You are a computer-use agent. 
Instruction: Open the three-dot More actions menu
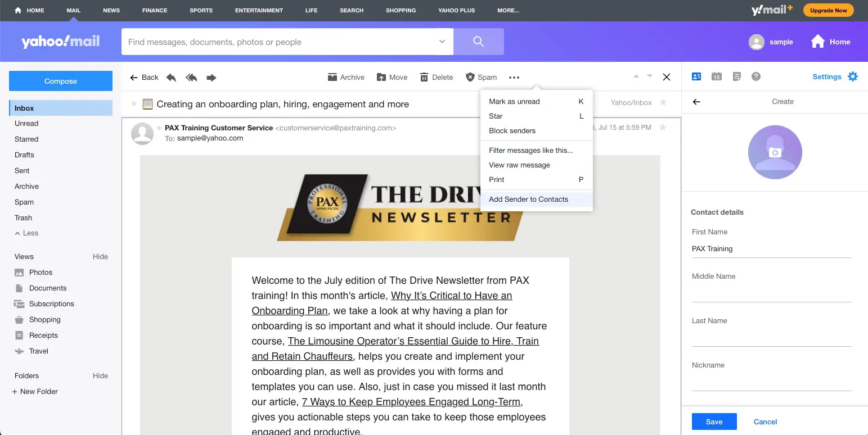click(x=514, y=78)
